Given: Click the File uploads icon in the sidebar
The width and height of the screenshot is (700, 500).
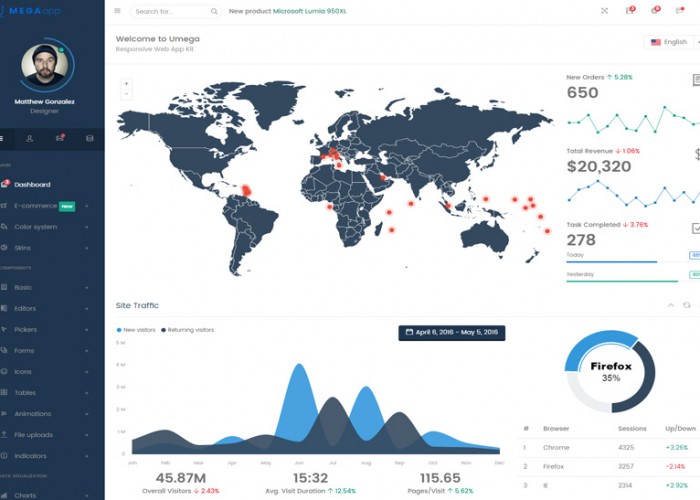Looking at the screenshot, I should tap(4, 434).
